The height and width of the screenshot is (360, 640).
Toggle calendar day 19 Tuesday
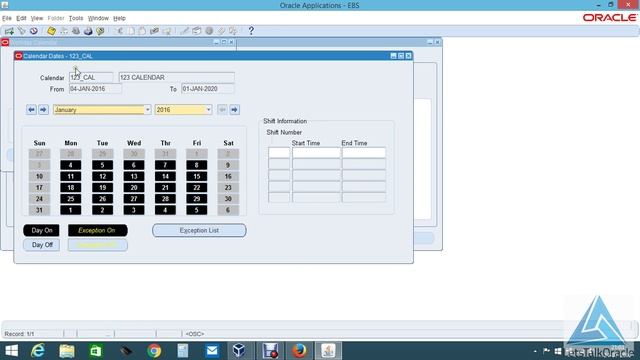coord(102,188)
